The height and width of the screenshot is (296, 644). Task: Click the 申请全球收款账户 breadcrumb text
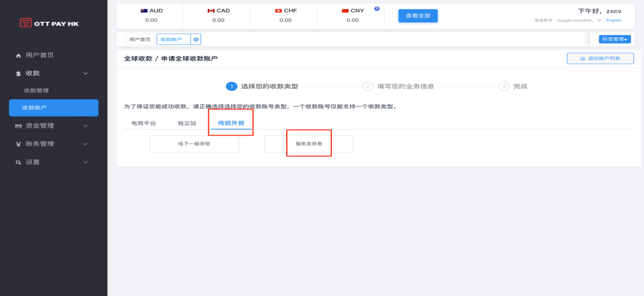(x=189, y=59)
